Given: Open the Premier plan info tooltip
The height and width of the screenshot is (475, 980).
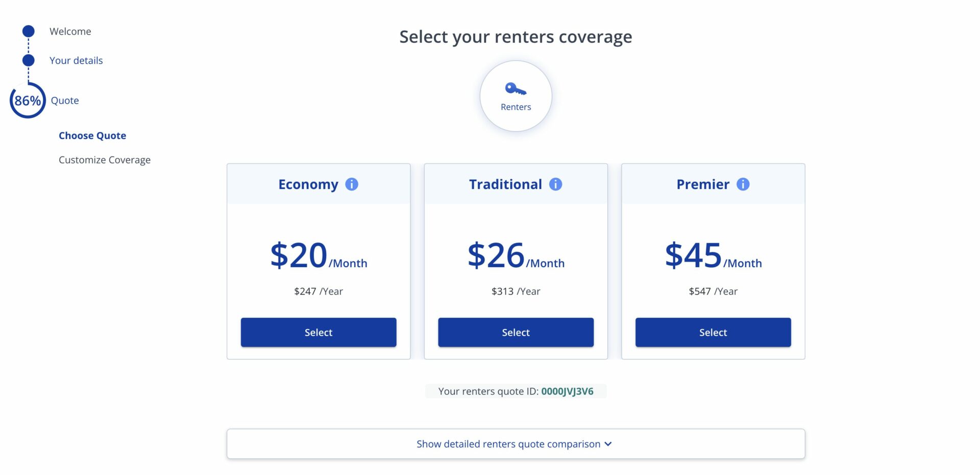Looking at the screenshot, I should tap(743, 185).
